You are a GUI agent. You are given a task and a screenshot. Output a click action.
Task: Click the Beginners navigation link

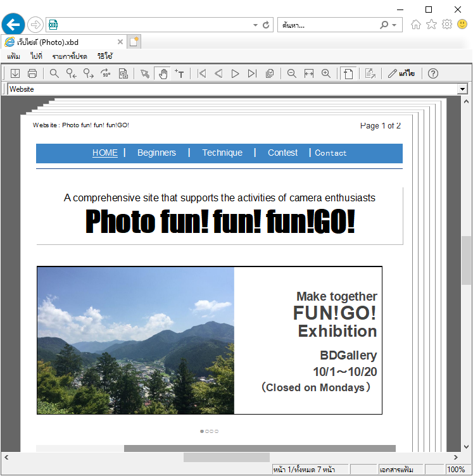(x=156, y=153)
